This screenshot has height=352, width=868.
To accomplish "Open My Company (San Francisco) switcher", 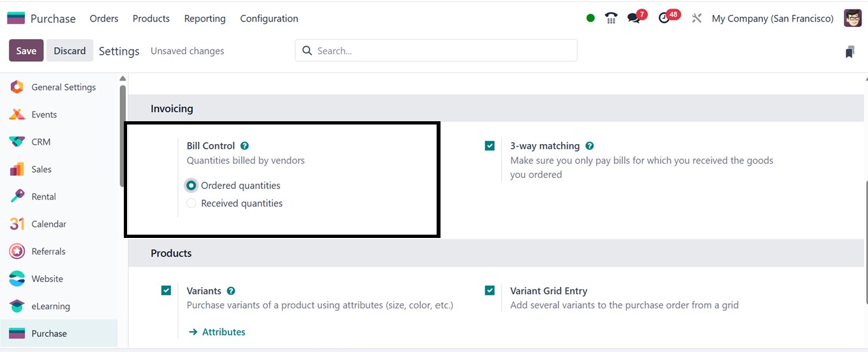I will tap(772, 18).
